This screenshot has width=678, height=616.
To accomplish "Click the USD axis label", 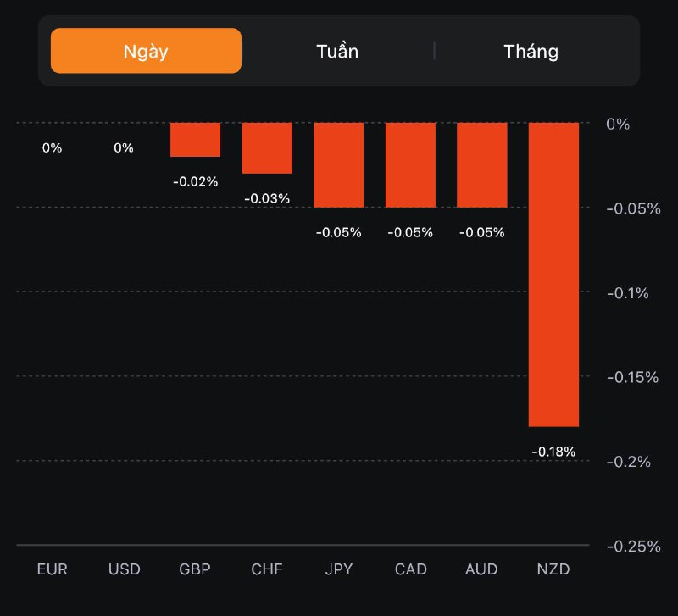I will 124,569.
